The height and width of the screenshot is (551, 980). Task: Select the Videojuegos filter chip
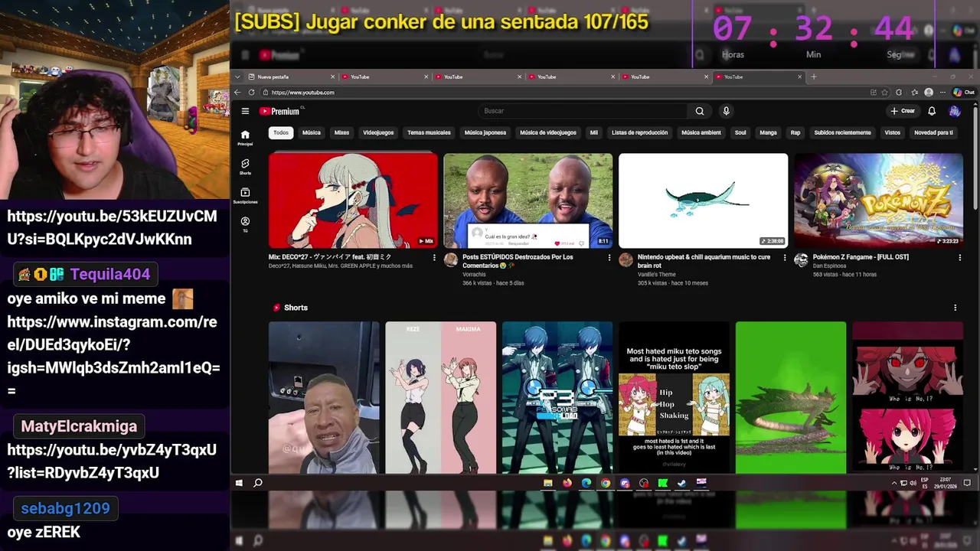click(x=378, y=132)
